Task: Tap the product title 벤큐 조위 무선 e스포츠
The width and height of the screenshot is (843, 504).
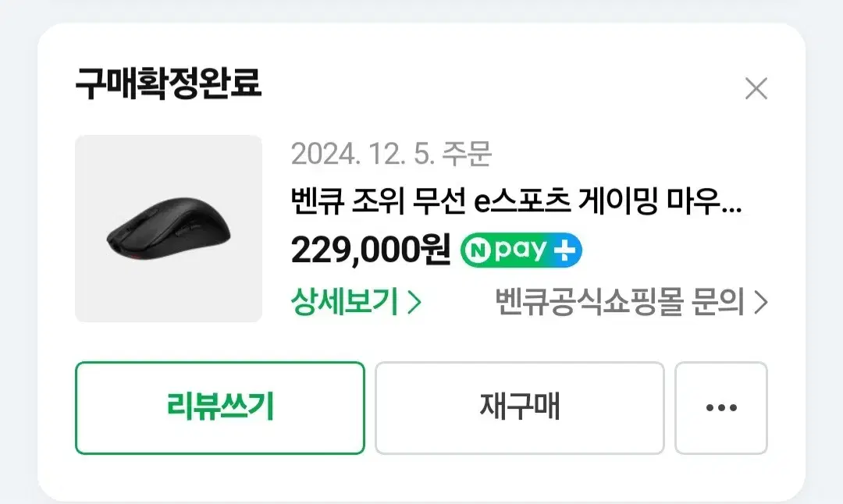Action: tap(430, 201)
